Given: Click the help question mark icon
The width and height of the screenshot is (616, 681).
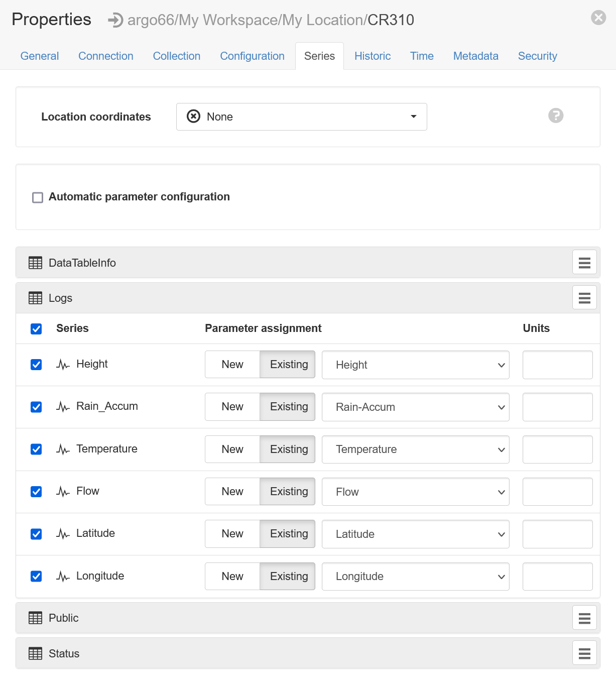Looking at the screenshot, I should tap(556, 116).
